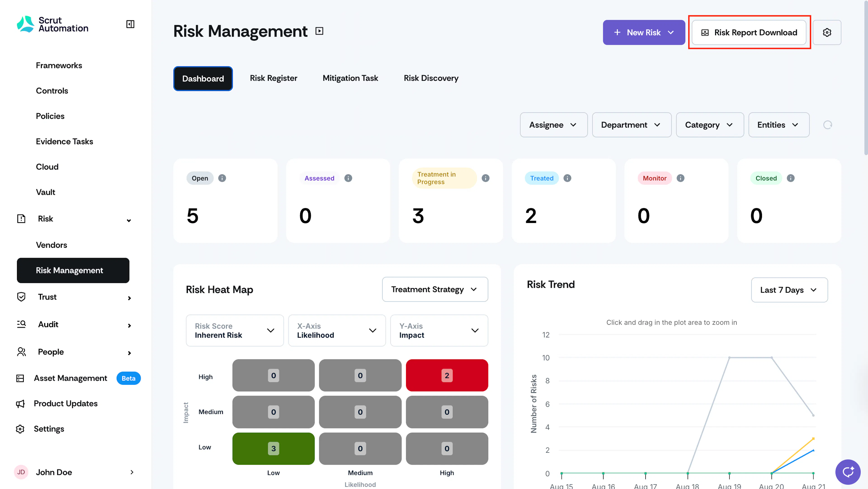Image resolution: width=868 pixels, height=489 pixels.
Task: Click info icon beside Treated status
Action: tap(567, 178)
